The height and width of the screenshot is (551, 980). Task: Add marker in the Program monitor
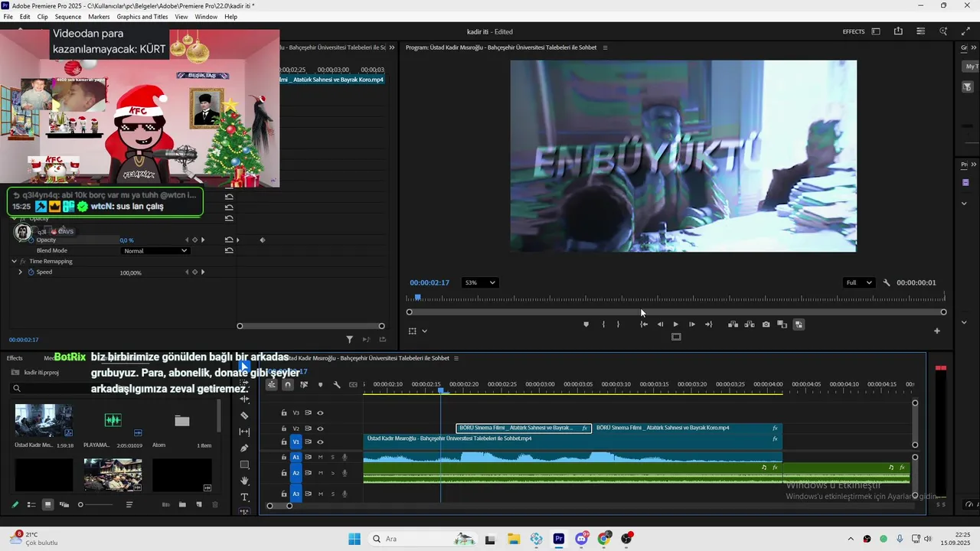pos(586,324)
